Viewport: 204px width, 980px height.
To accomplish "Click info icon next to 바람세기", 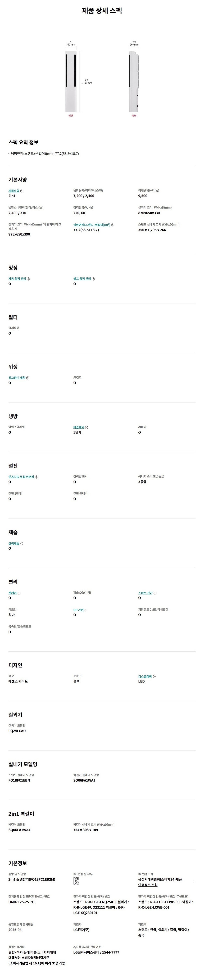I will 87,427.
